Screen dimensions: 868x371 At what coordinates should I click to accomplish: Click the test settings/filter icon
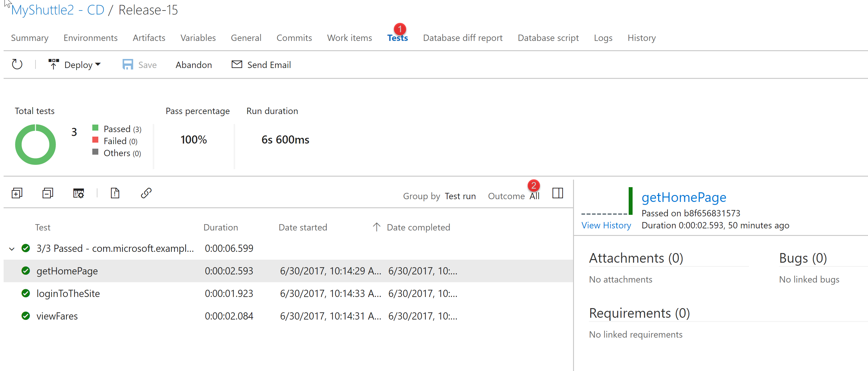point(78,193)
